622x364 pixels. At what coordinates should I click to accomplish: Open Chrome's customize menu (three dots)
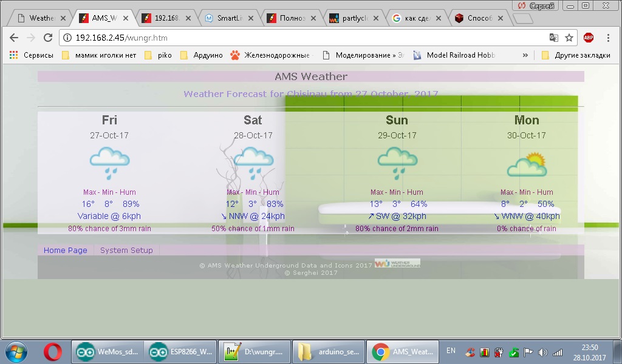pos(608,37)
